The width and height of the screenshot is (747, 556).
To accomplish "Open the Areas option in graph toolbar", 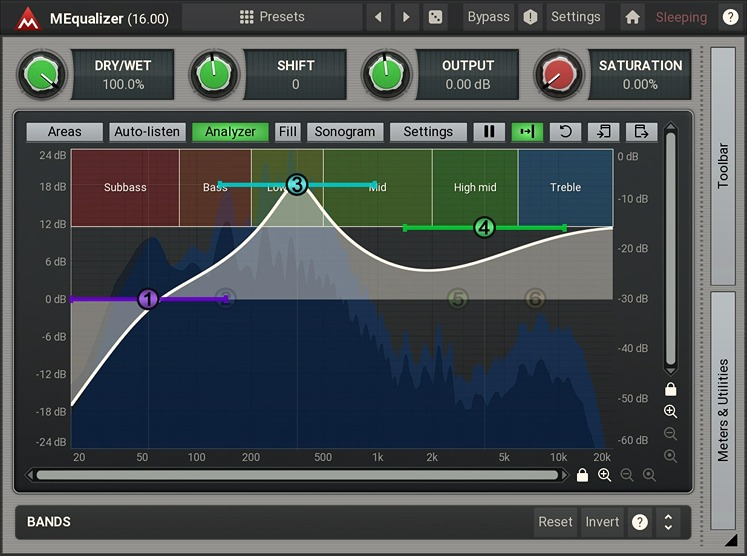I will 65,132.
